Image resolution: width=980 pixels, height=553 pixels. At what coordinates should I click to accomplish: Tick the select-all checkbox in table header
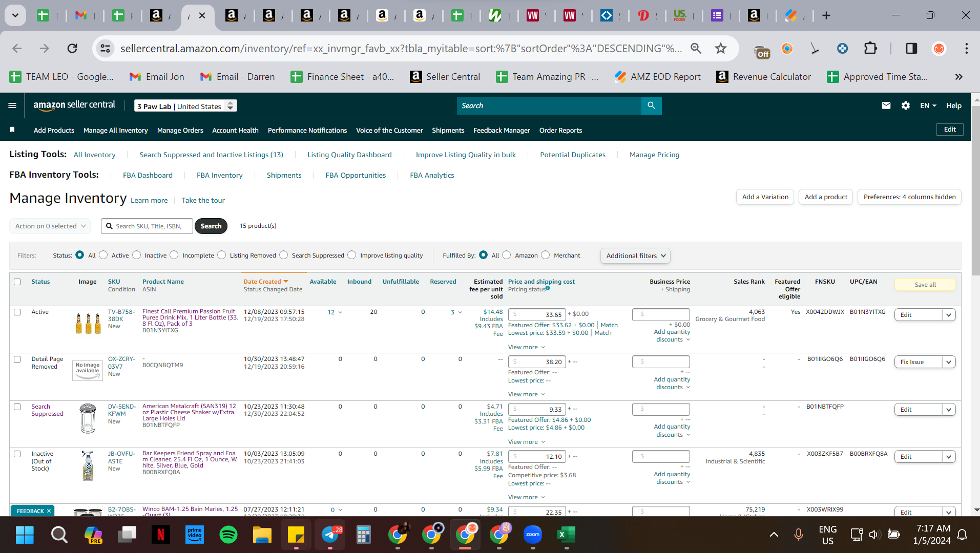tap(17, 282)
